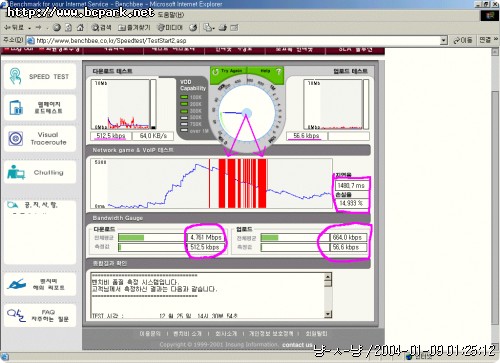Click the 1480.7 ms latency value
Screen dimensions: 500x363
(351, 185)
